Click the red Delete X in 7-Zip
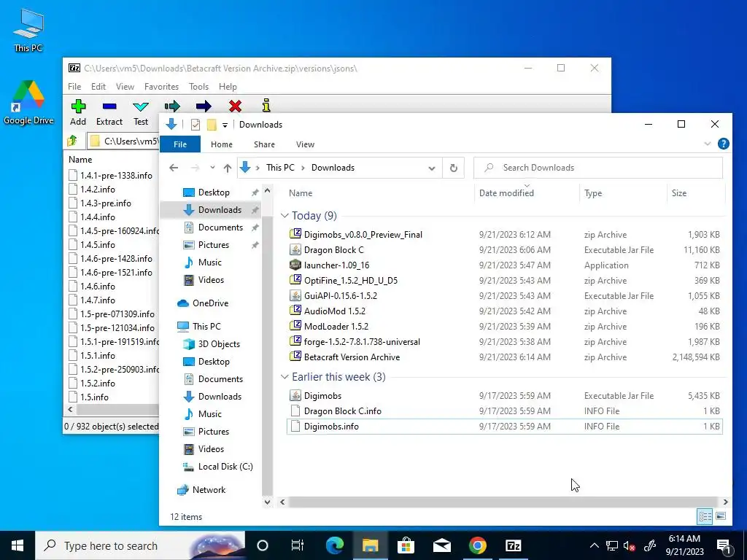Viewport: 747px width, 560px height. point(235,106)
